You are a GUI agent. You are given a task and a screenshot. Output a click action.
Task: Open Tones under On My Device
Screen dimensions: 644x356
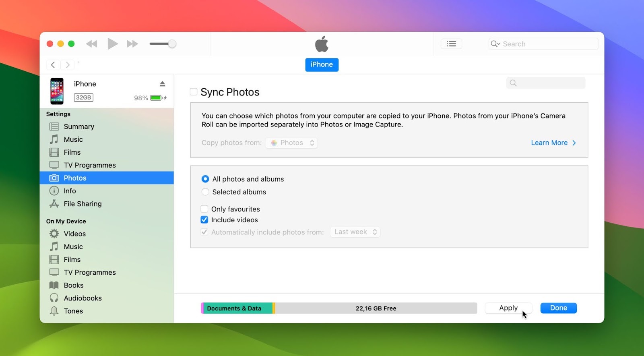(x=107, y=311)
